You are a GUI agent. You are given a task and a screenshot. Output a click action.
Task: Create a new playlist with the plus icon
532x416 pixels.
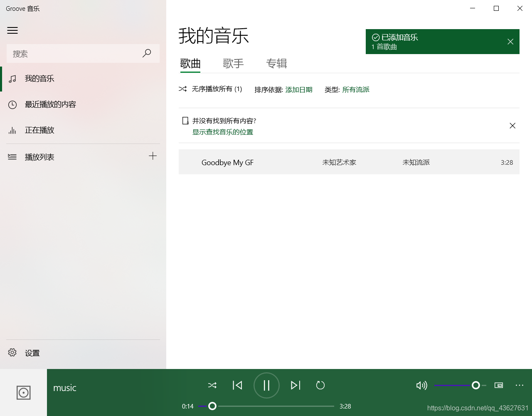[153, 156]
